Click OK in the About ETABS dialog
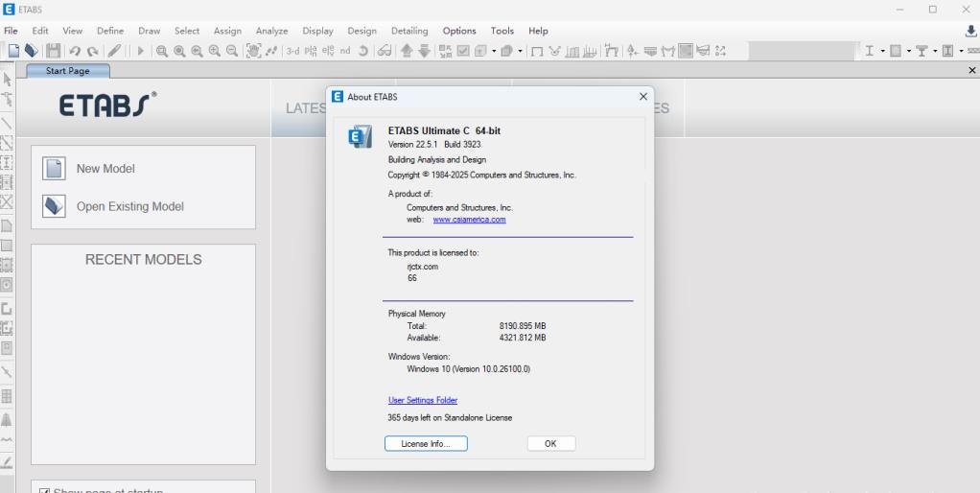The width and height of the screenshot is (980, 493). tap(550, 444)
